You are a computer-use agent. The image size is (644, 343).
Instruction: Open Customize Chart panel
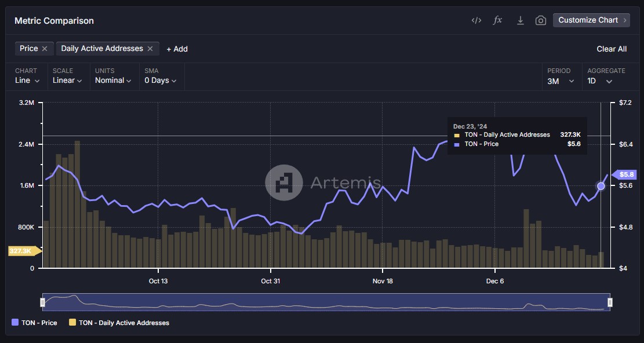click(x=591, y=20)
